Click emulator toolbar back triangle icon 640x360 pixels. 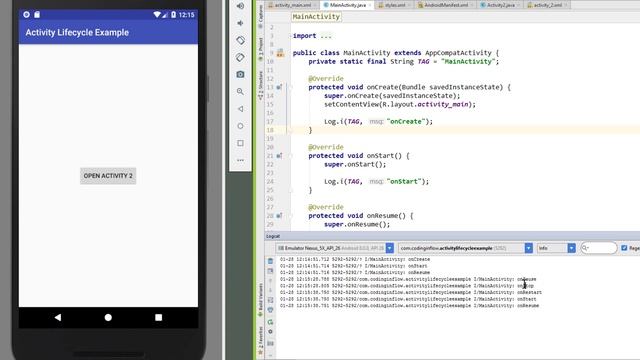coord(240,109)
